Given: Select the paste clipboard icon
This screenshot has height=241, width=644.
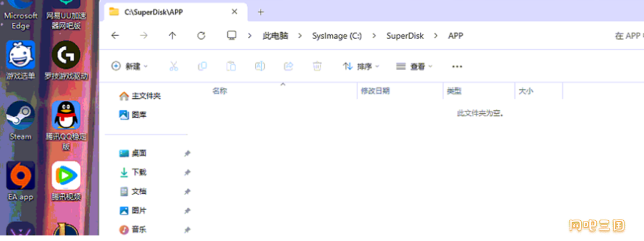Looking at the screenshot, I should (x=231, y=66).
